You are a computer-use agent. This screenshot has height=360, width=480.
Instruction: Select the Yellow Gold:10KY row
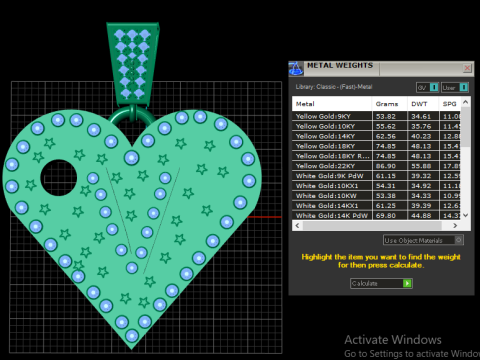tap(377, 126)
